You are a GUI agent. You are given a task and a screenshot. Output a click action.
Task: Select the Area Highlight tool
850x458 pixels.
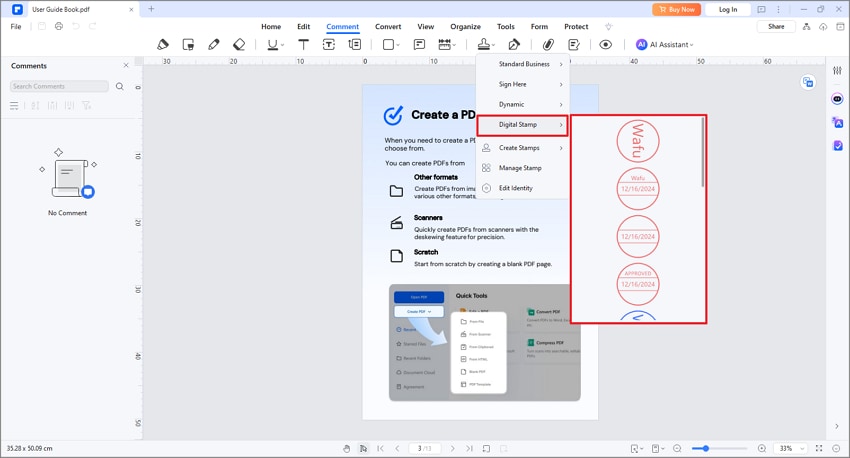coord(188,44)
